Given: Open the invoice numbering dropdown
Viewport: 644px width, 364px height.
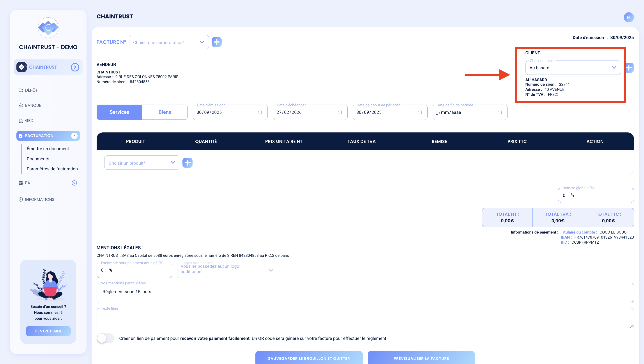Looking at the screenshot, I should tap(169, 42).
